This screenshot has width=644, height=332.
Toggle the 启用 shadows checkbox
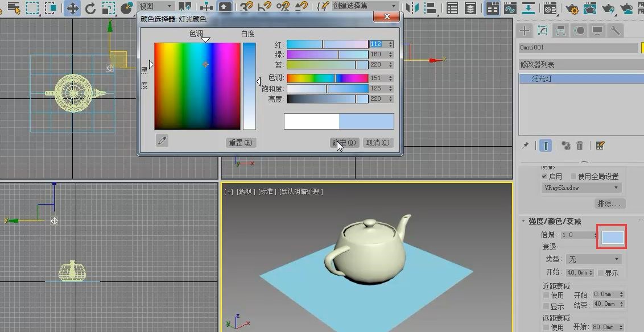544,176
